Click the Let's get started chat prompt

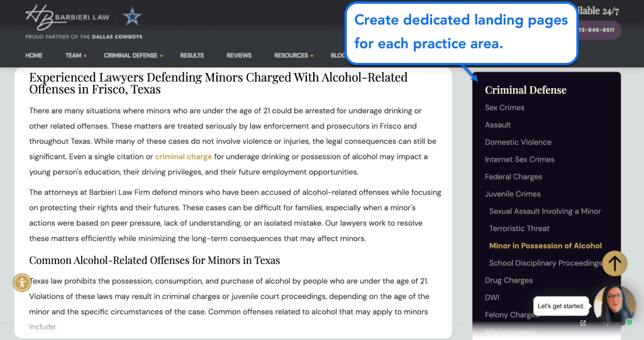coord(561,306)
